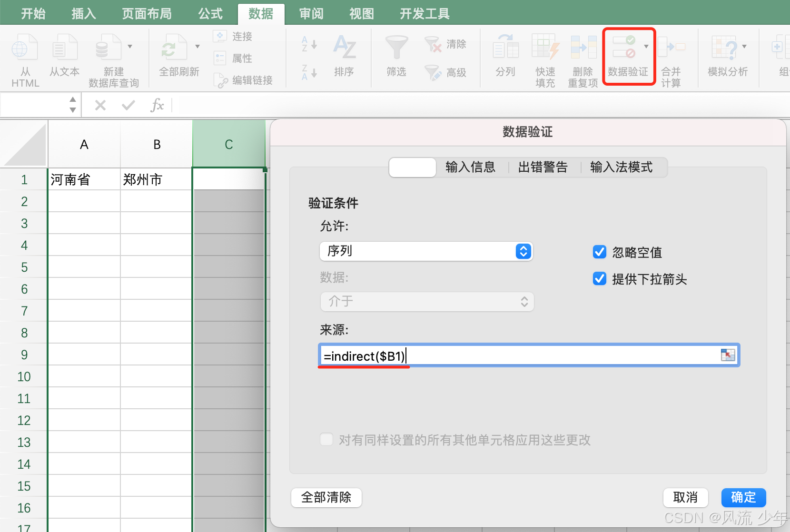Click the 全部清除 button
This screenshot has width=790, height=532.
click(326, 498)
